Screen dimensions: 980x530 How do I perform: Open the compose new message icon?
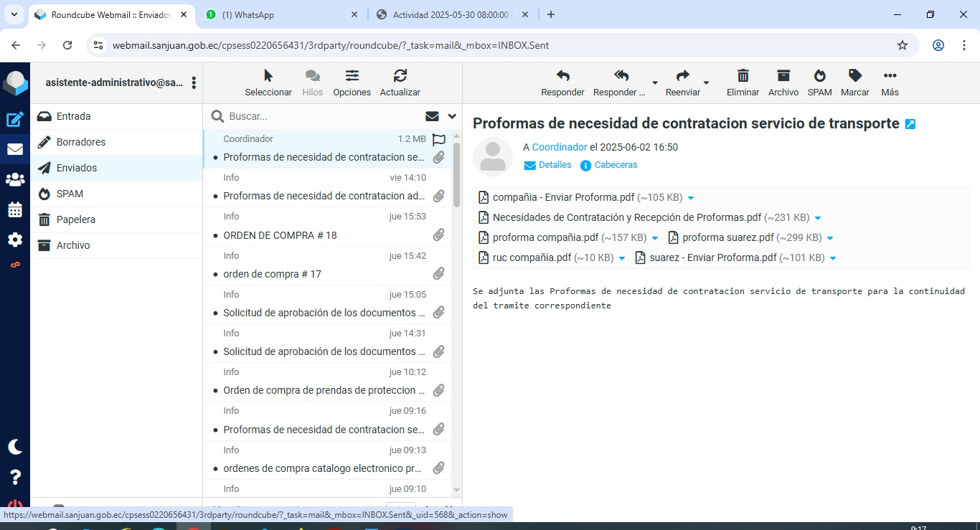click(x=15, y=120)
